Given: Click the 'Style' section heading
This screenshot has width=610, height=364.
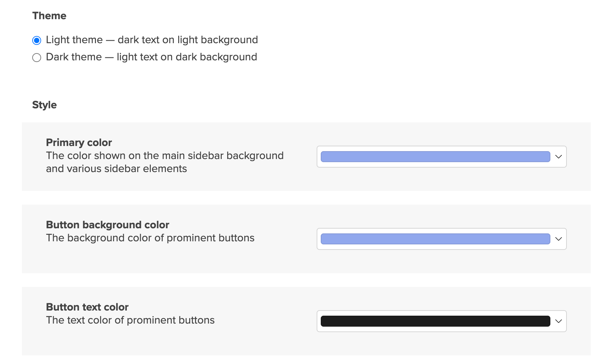Looking at the screenshot, I should [x=45, y=105].
